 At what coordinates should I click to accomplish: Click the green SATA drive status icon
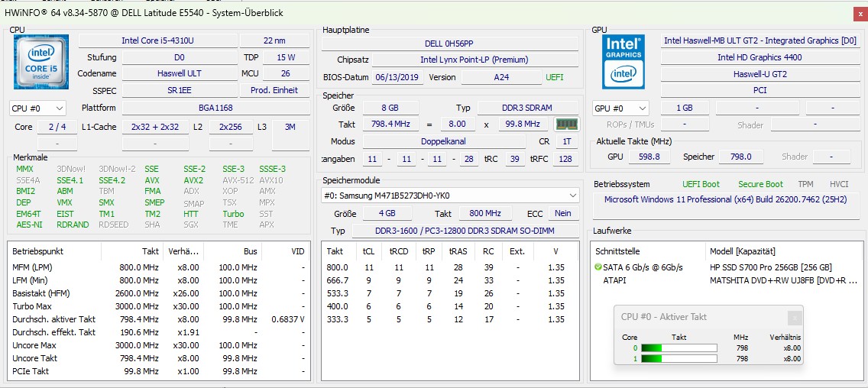pyautogui.click(x=598, y=267)
